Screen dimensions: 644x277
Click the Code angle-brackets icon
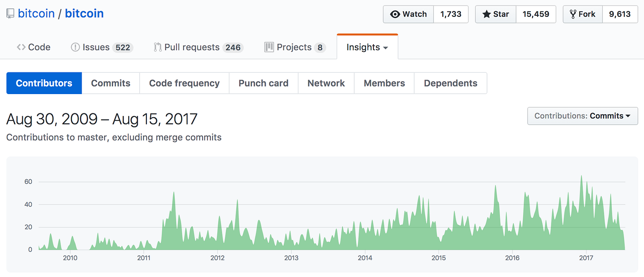(x=21, y=47)
